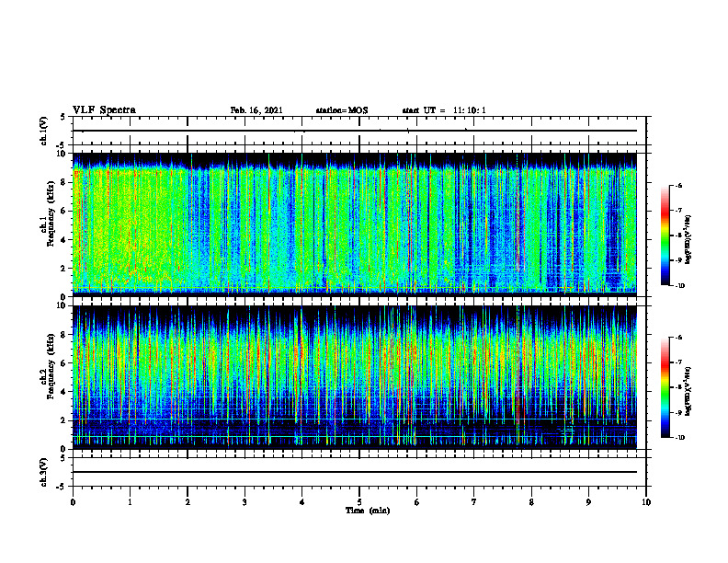Click the time axis tick label "7"
728x563 pixels.
click(474, 502)
